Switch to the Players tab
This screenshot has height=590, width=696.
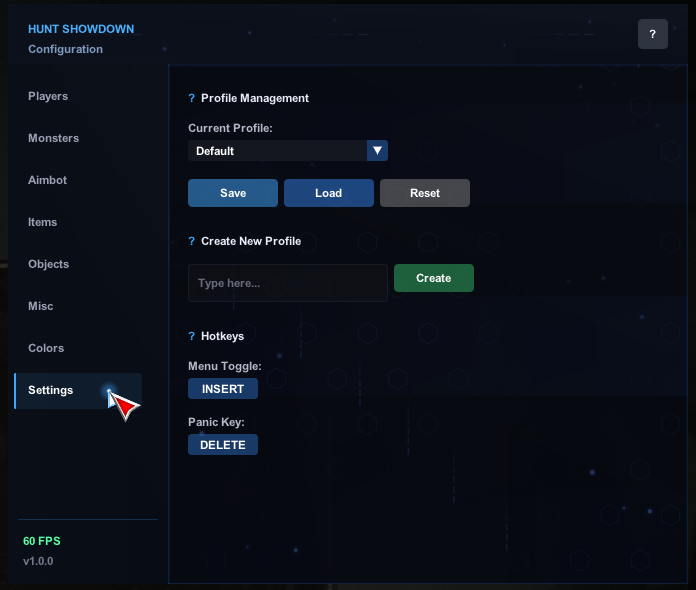48,96
